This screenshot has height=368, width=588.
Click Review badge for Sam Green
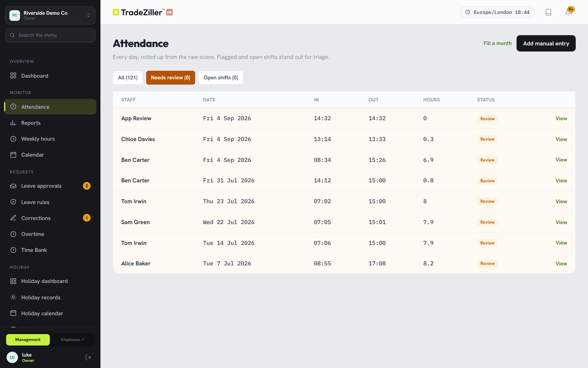(x=487, y=222)
